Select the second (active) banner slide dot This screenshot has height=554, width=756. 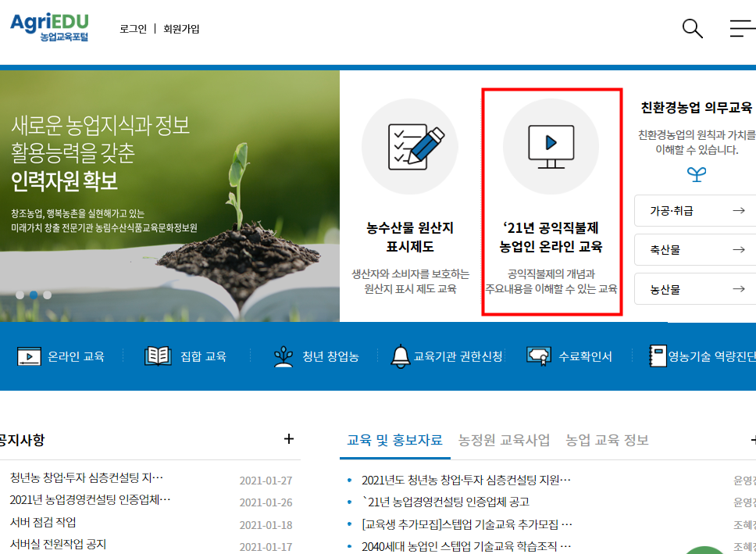(34, 295)
